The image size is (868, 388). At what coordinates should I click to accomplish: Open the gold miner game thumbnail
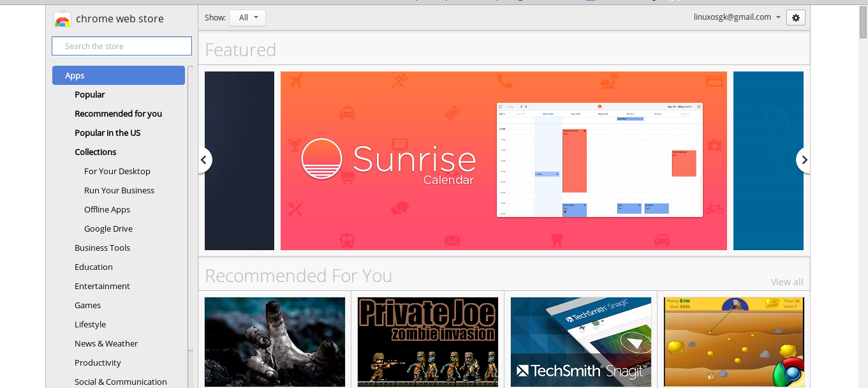pyautogui.click(x=734, y=342)
